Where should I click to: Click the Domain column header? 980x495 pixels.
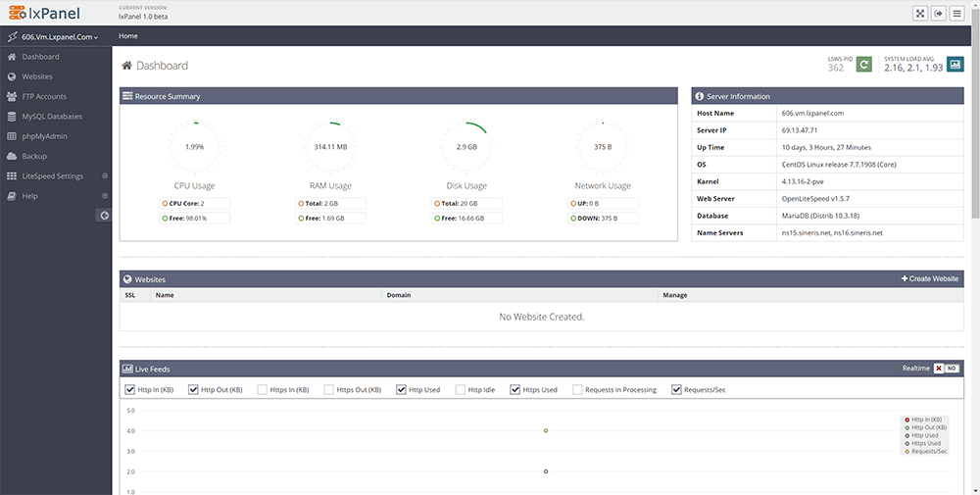[399, 295]
